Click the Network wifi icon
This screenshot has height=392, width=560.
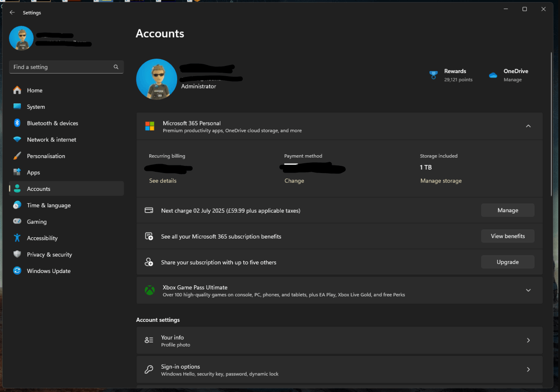[17, 139]
